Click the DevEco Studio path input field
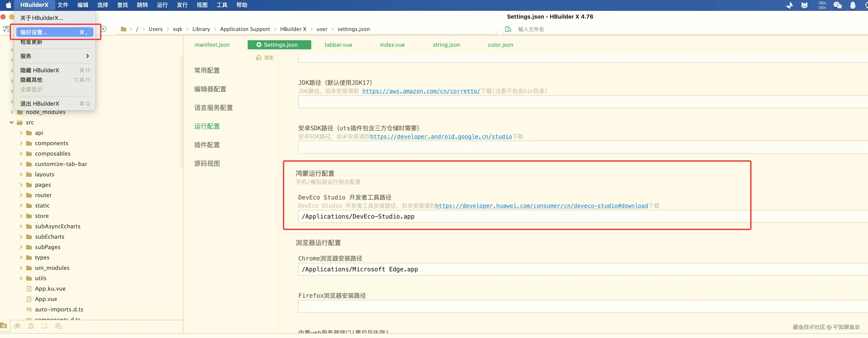Screen dimensions: 868x338 [x=506, y=217]
